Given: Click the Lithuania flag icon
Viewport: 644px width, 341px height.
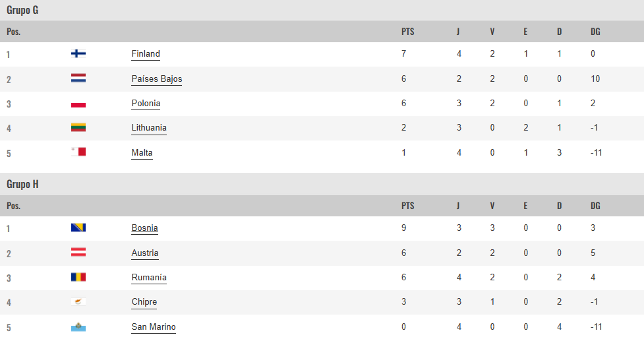Looking at the screenshot, I should tap(78, 127).
